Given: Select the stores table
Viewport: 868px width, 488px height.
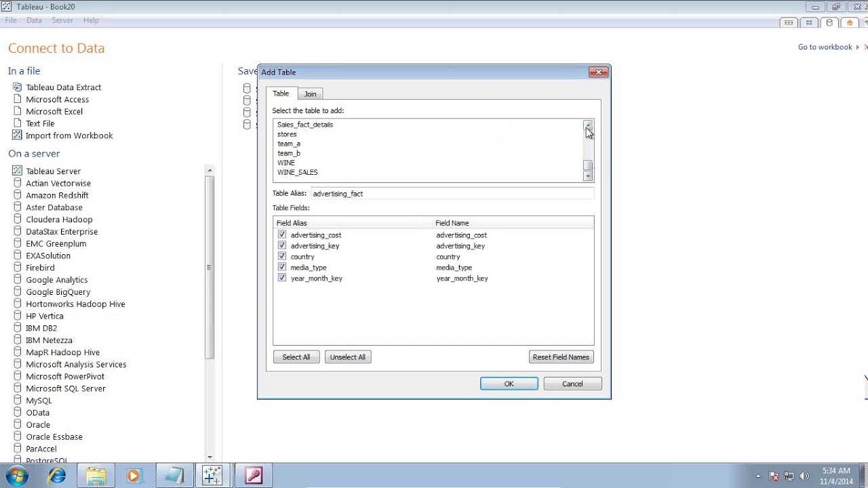Looking at the screenshot, I should (287, 134).
